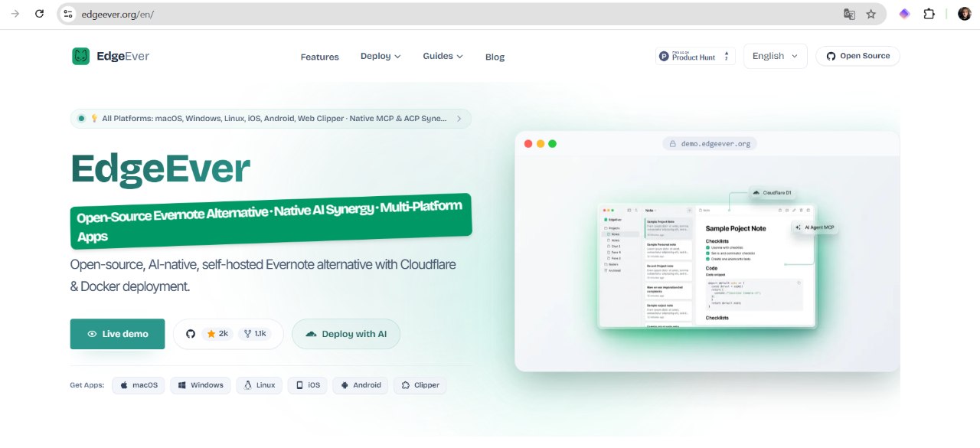The width and height of the screenshot is (980, 448).
Task: Click the 2k GitHub stars badge
Action: coord(218,334)
